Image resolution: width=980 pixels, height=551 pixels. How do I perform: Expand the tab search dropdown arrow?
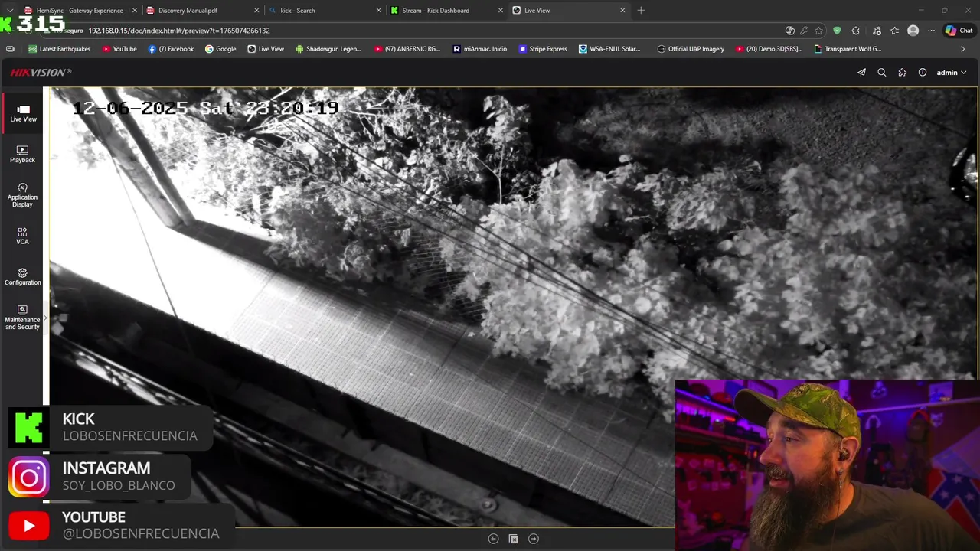coord(9,11)
